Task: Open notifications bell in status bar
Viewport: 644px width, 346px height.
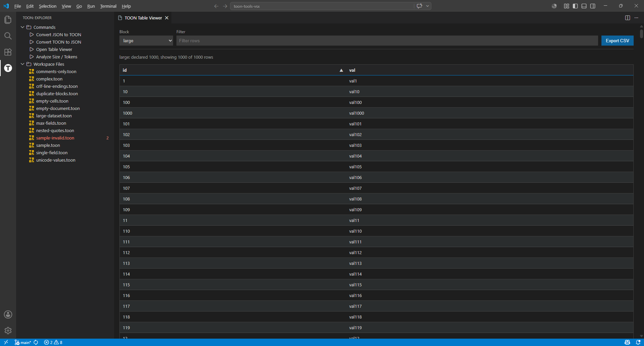Action: tap(638, 342)
